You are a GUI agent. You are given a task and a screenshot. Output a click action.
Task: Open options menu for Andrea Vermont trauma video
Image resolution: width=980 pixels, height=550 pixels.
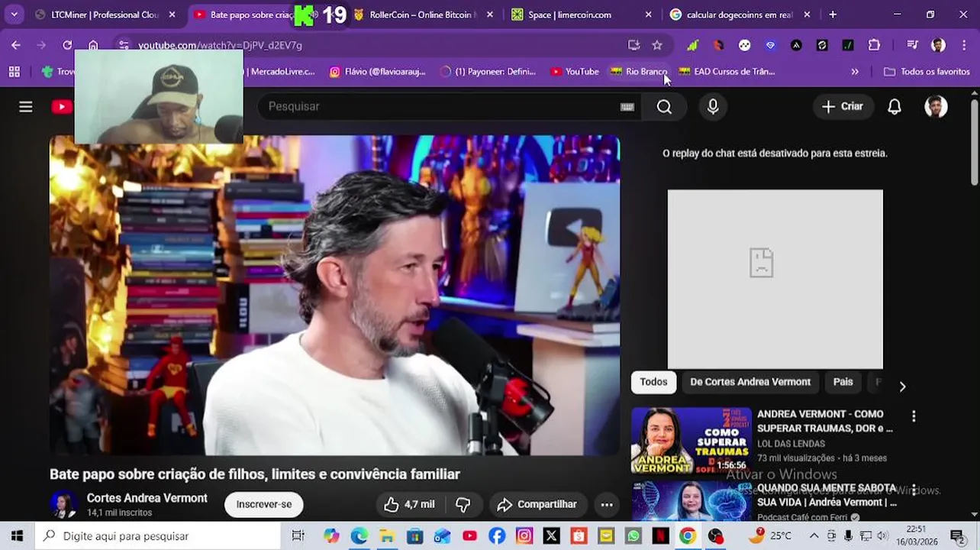tap(914, 416)
